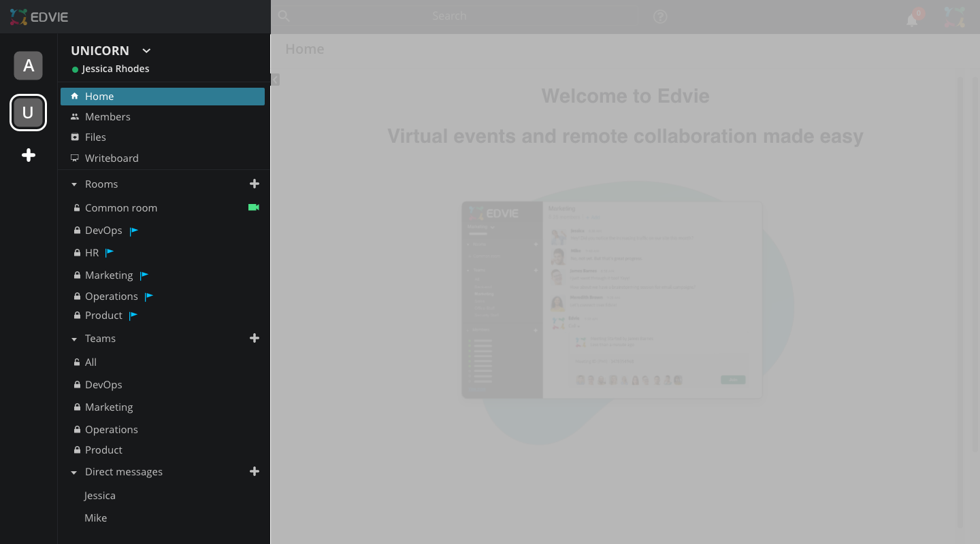Start new direct message with plus icon

pyautogui.click(x=255, y=471)
